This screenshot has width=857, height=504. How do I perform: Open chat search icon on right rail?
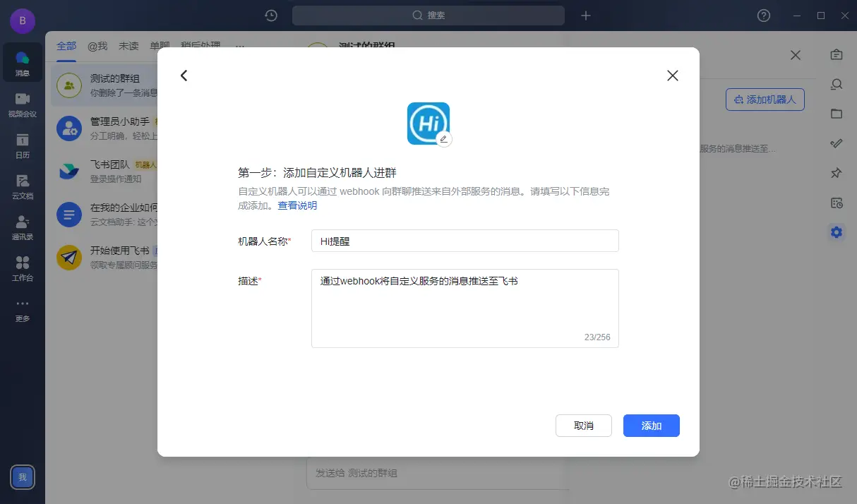(837, 84)
